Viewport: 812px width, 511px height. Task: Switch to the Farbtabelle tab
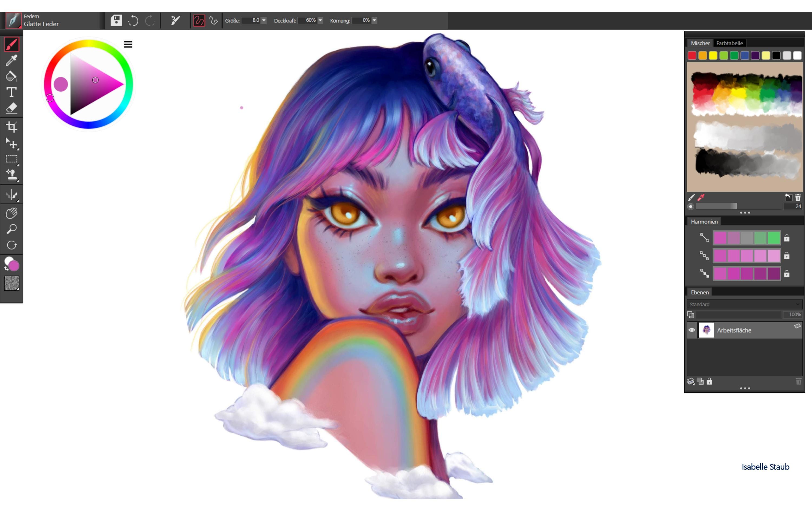tap(729, 43)
